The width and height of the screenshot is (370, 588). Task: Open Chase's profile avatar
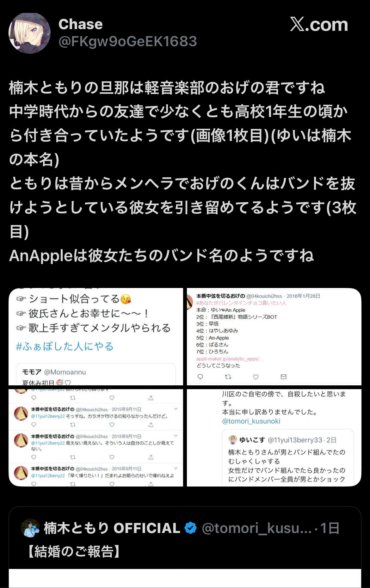29,33
